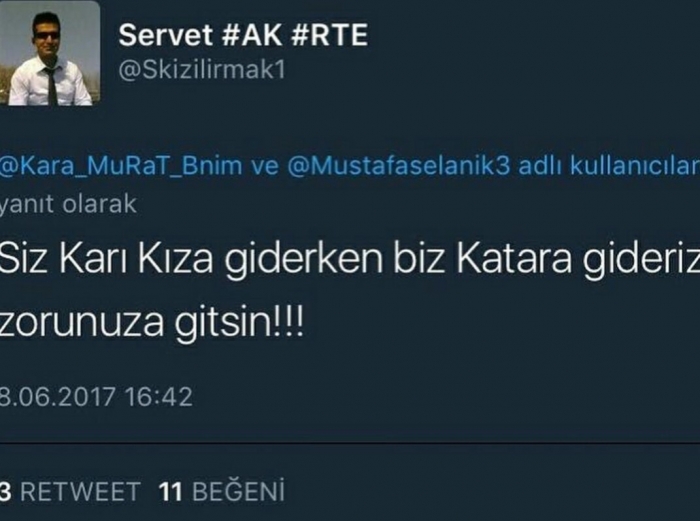
Task: Click the word 'gideriz' in the tweet
Action: click(642, 259)
